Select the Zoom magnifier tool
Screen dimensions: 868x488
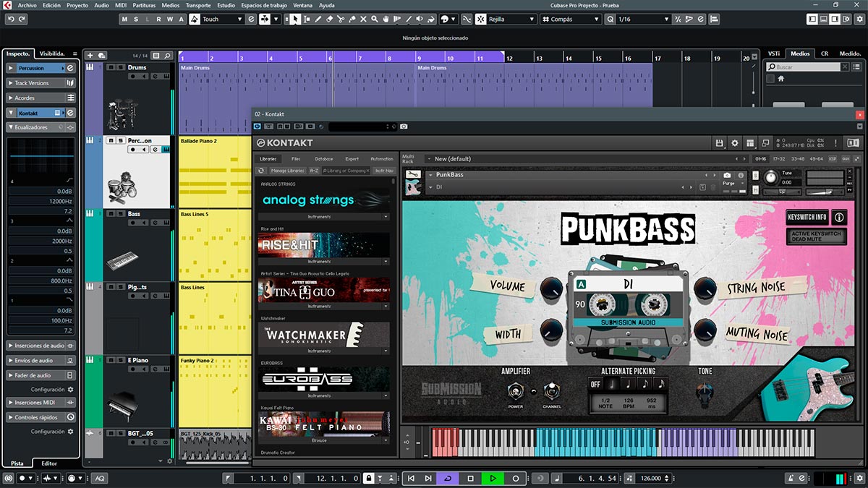374,19
